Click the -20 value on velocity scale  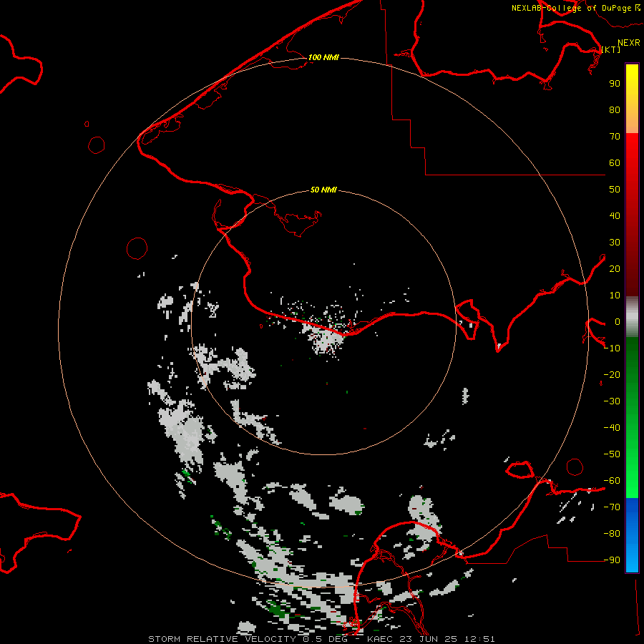(x=612, y=375)
